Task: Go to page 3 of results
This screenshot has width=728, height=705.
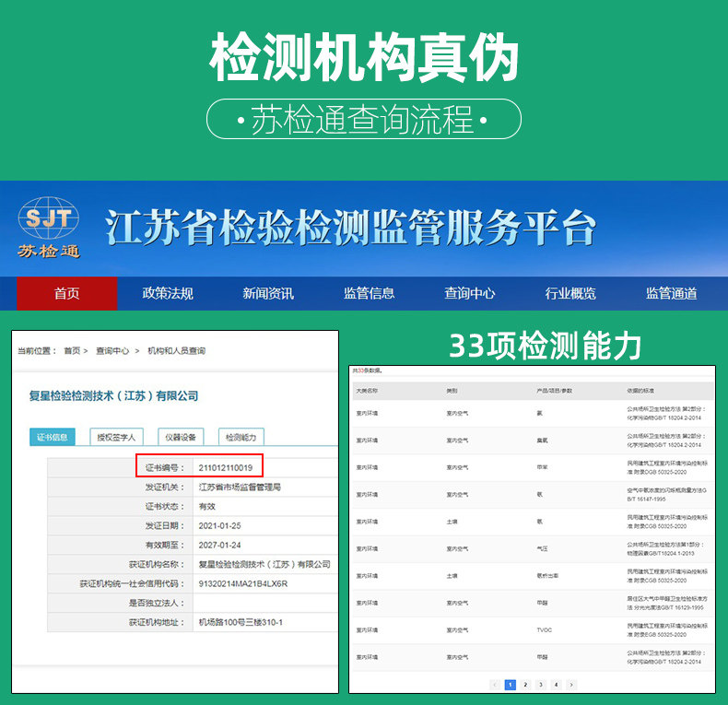Action: coord(541,685)
